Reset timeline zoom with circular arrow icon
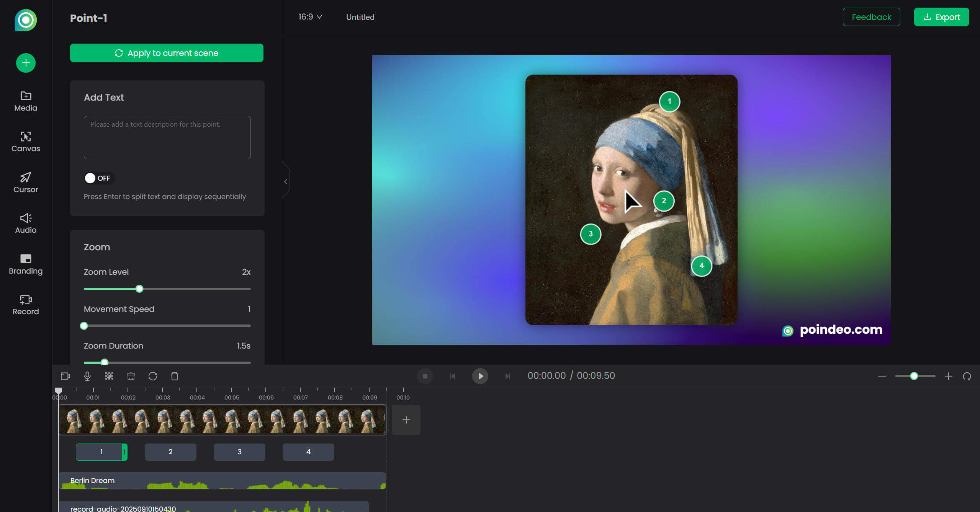The image size is (980, 512). (x=967, y=376)
